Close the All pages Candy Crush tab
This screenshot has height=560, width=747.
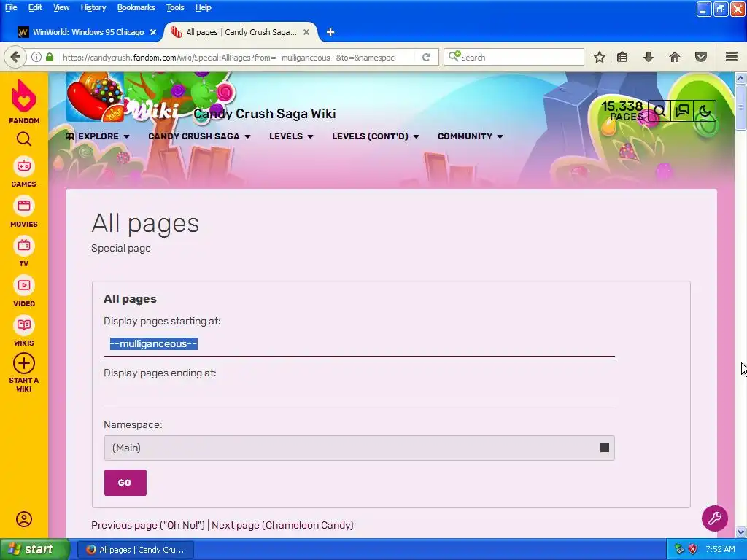pos(306,32)
